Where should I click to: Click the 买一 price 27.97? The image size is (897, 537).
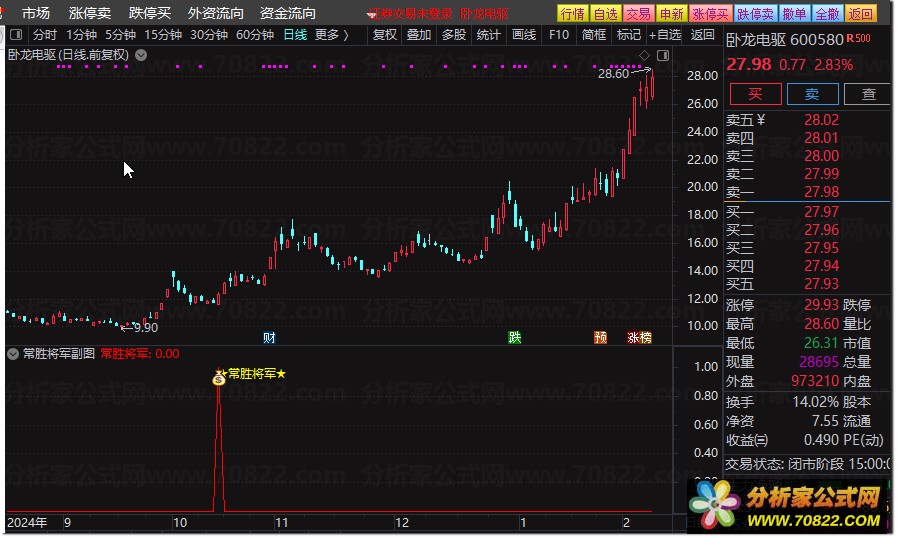coord(821,212)
